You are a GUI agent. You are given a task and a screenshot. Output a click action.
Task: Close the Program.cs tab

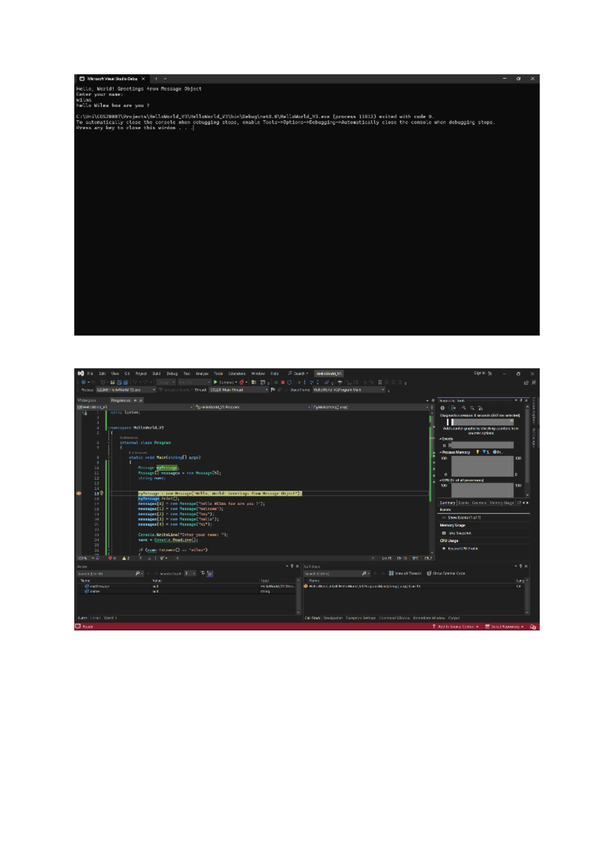coord(141,400)
